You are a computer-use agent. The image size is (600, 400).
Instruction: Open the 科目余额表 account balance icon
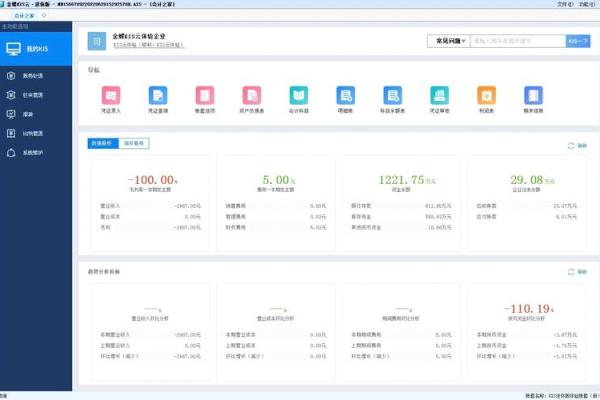393,95
